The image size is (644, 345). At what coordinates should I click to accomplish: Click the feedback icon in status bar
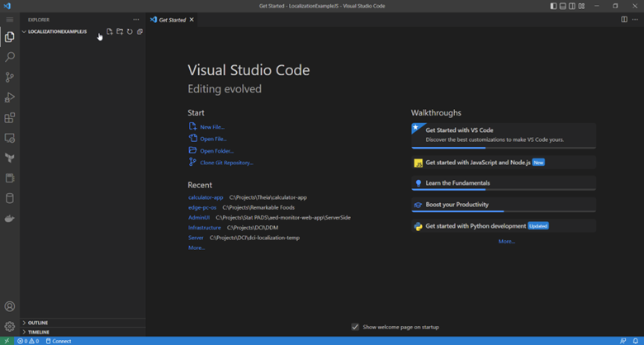tap(623, 341)
